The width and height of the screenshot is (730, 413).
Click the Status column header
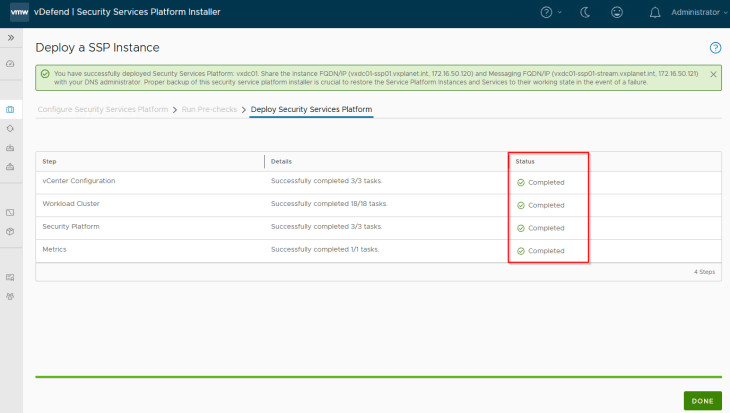pyautogui.click(x=525, y=161)
